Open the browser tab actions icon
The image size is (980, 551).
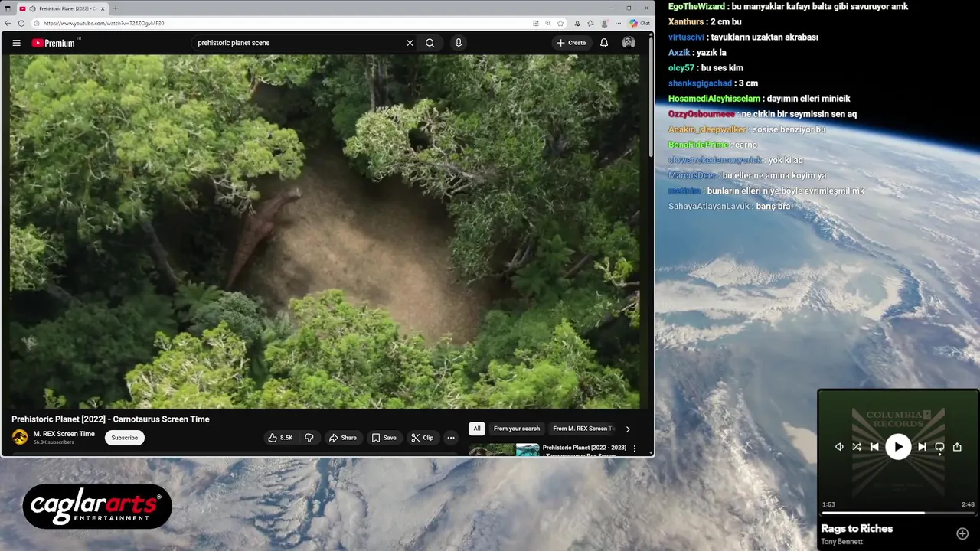pyautogui.click(x=8, y=8)
